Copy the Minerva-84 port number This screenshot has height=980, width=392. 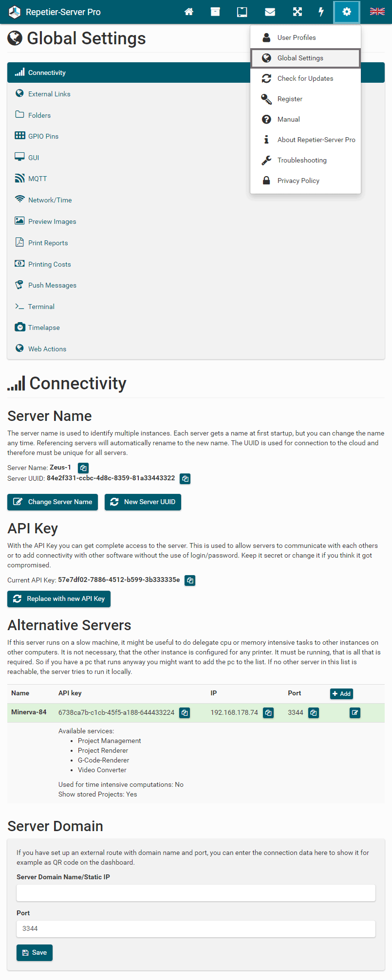click(x=314, y=713)
